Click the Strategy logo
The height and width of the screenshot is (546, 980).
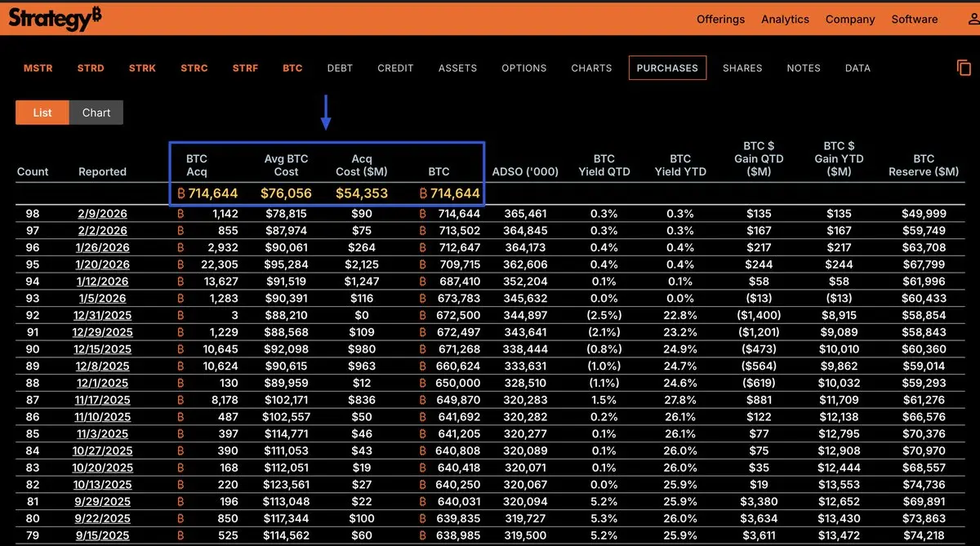click(56, 18)
